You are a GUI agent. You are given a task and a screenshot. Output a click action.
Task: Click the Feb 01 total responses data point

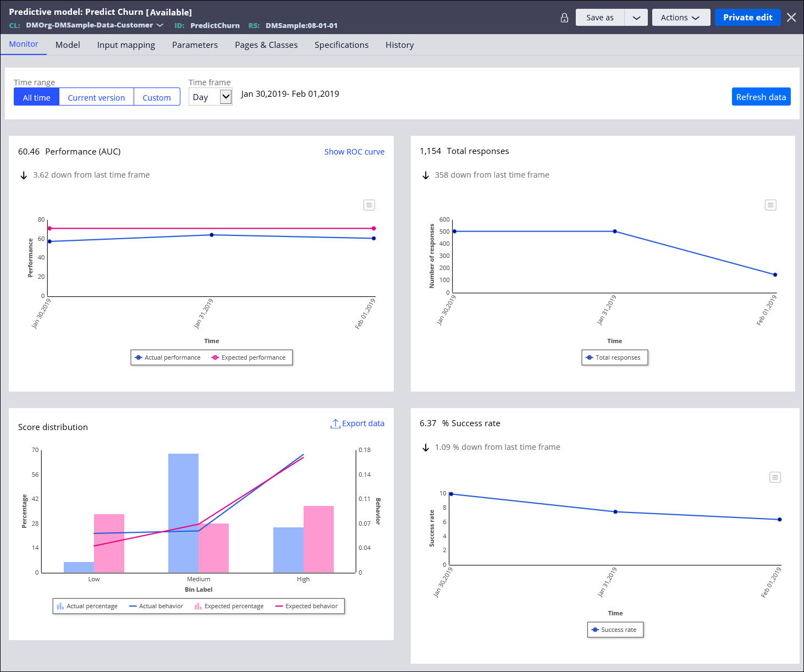[775, 274]
